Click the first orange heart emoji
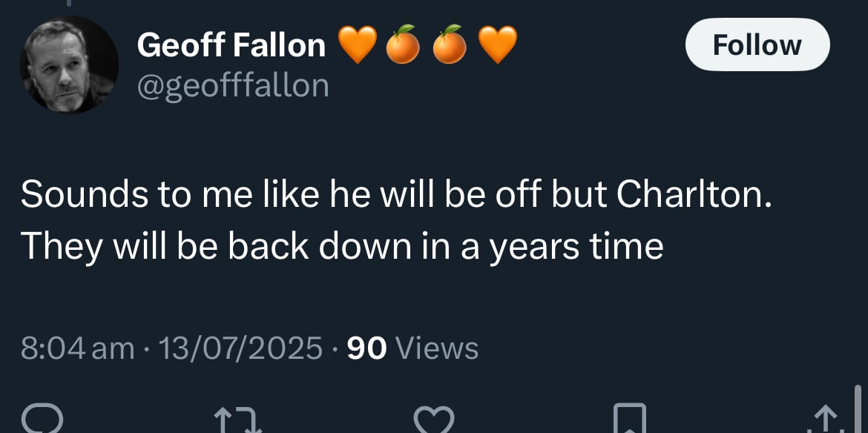This screenshot has height=433, width=868. point(357,44)
